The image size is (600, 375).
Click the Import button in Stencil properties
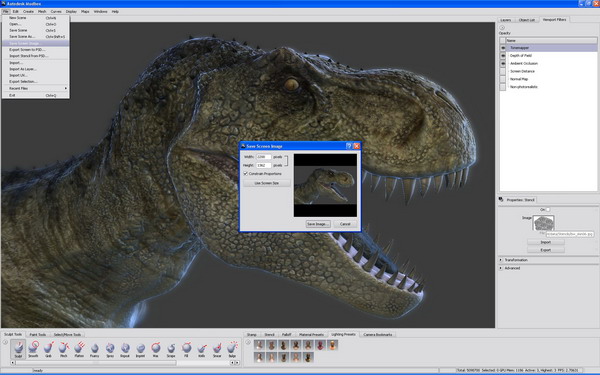pos(546,242)
